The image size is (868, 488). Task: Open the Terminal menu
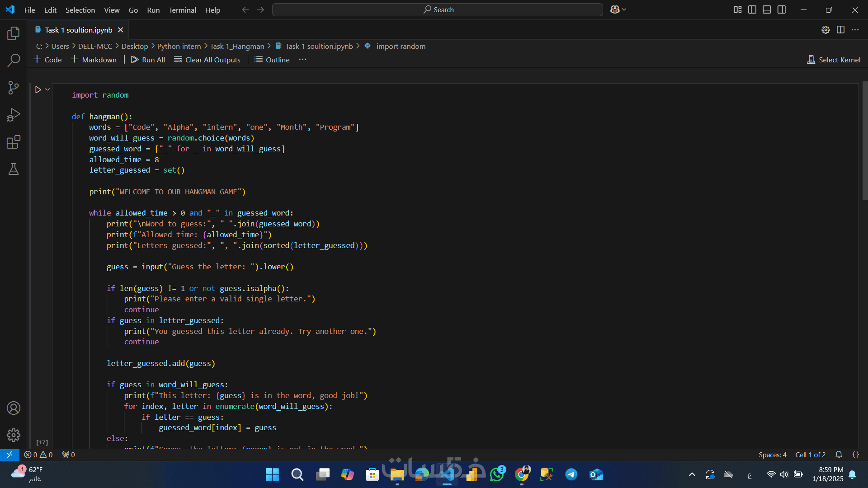pos(182,10)
